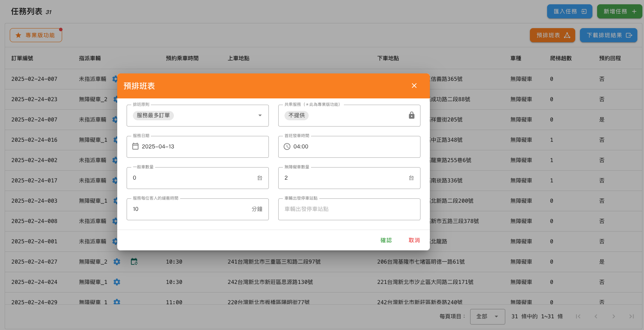Open the 每頁項目 全部 dropdown
644x330 pixels.
coord(487,316)
